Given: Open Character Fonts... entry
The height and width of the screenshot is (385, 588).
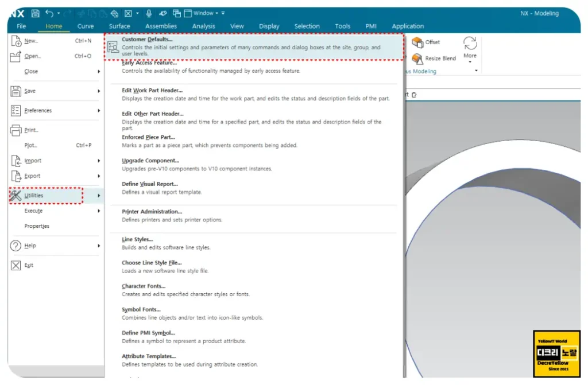Looking at the screenshot, I should point(144,286).
